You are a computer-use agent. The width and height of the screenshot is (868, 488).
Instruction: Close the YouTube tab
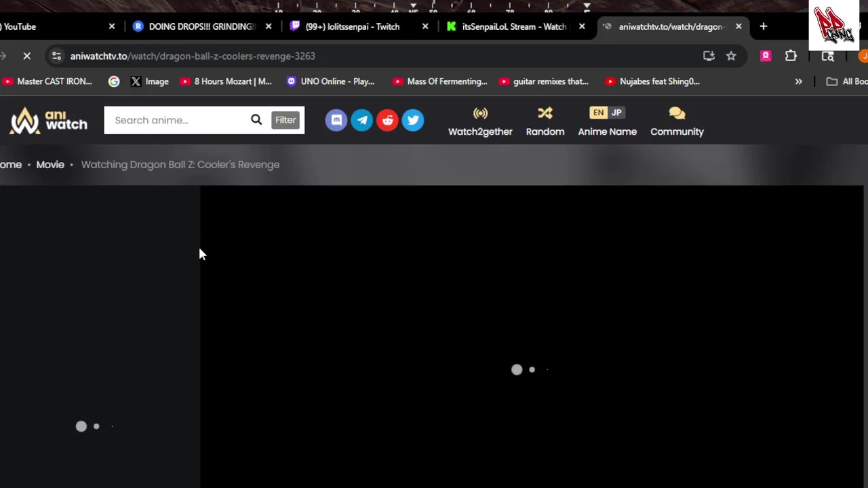112,26
